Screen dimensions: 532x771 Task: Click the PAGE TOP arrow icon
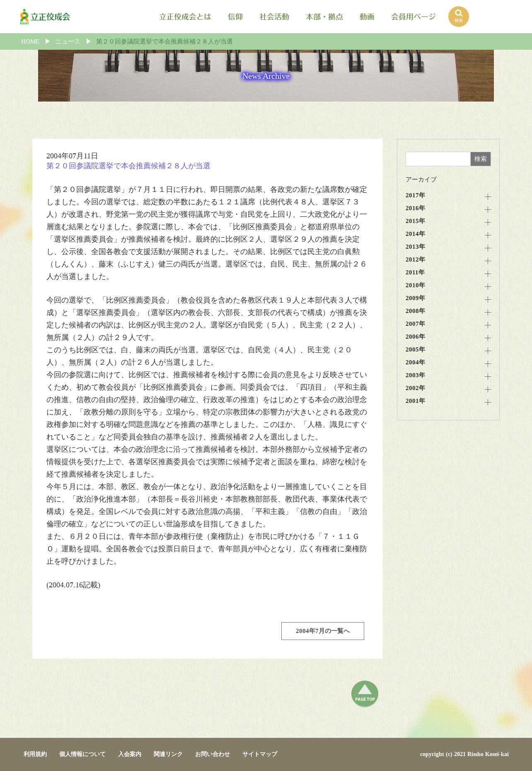365,693
